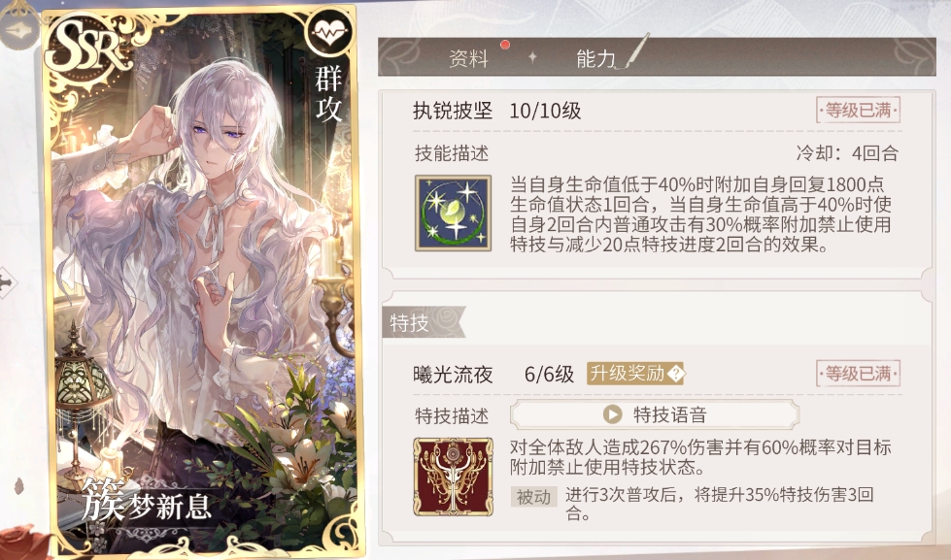Image resolution: width=951 pixels, height=560 pixels.
Task: Click the red notification dot on 资料
Action: (504, 45)
